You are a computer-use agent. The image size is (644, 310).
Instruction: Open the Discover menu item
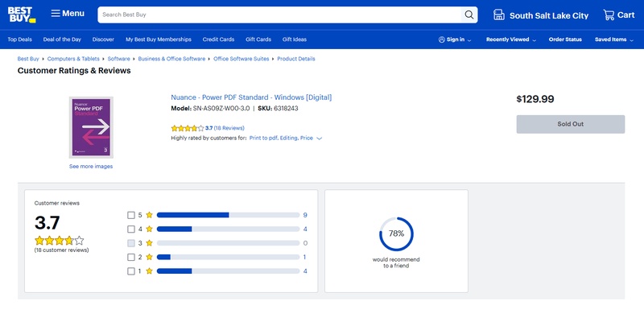103,39
